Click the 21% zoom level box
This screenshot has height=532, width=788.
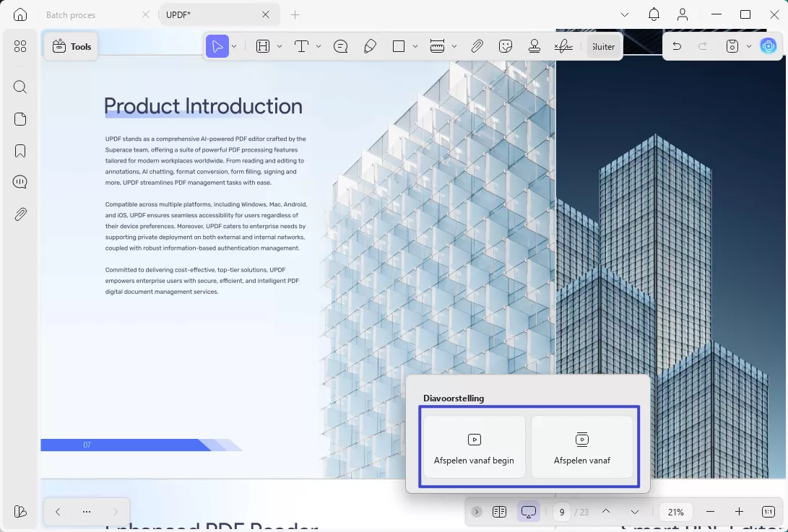click(675, 512)
